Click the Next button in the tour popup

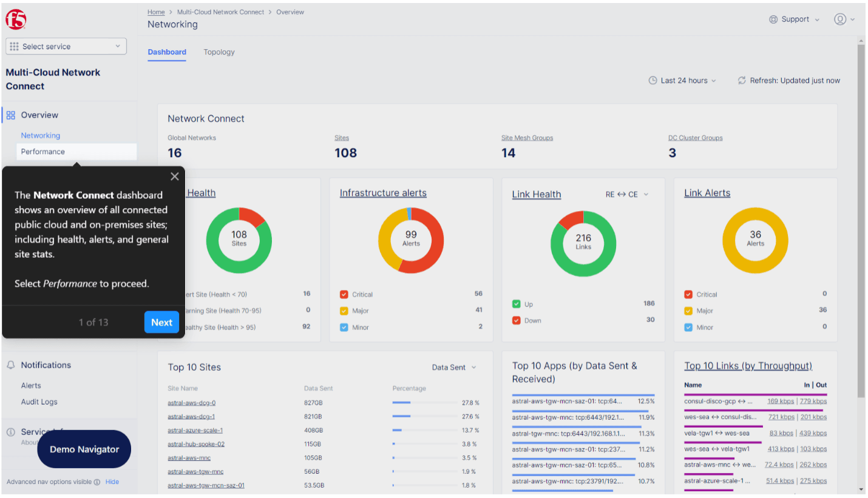[x=161, y=322]
